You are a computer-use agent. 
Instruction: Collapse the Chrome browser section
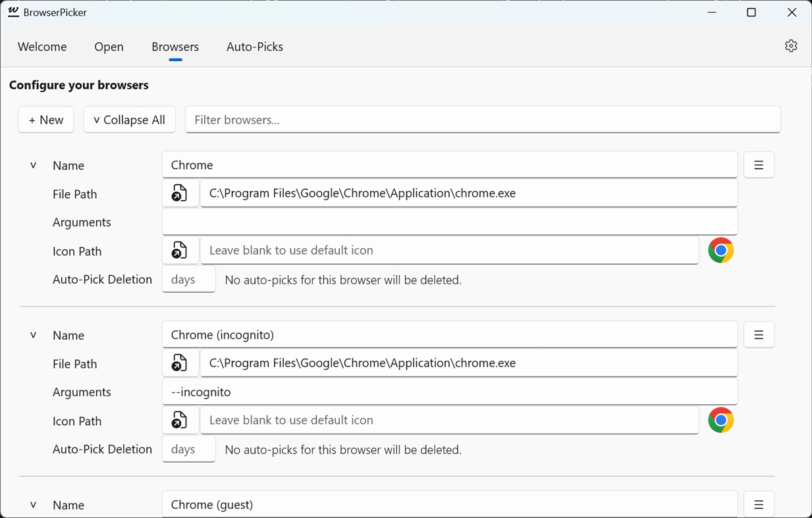click(33, 165)
